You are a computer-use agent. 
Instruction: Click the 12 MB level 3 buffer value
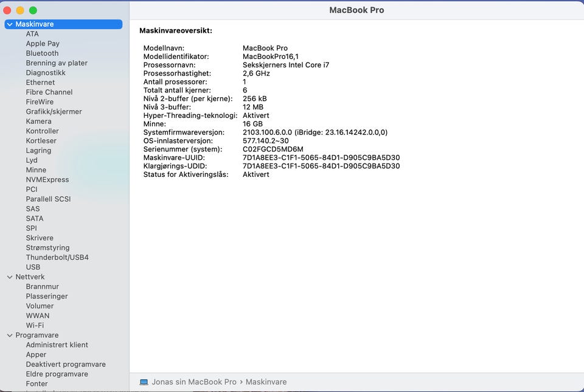[253, 107]
